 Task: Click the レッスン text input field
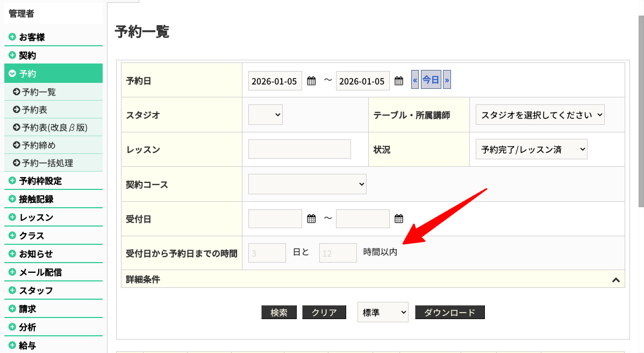point(299,149)
